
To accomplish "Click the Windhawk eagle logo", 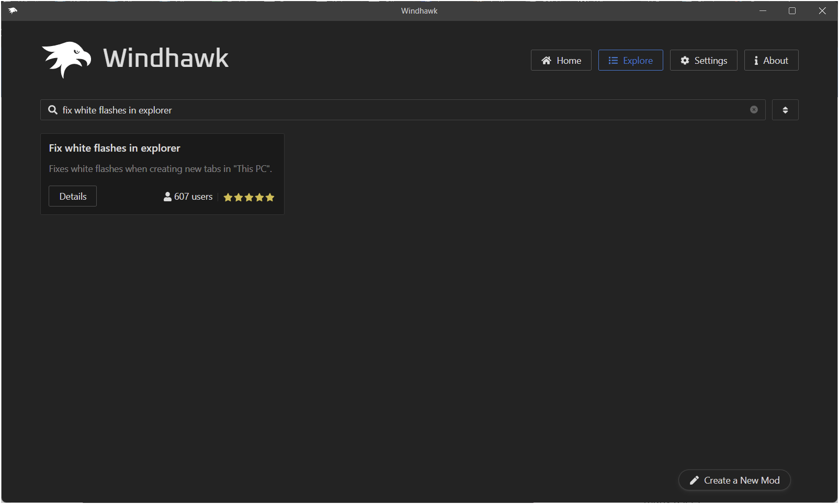I will coord(66,60).
